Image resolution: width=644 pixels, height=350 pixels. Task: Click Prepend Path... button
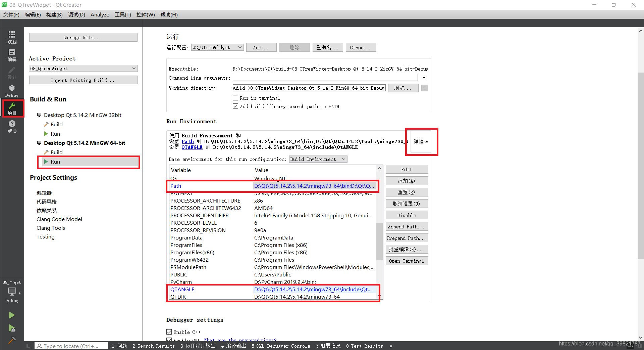point(407,238)
